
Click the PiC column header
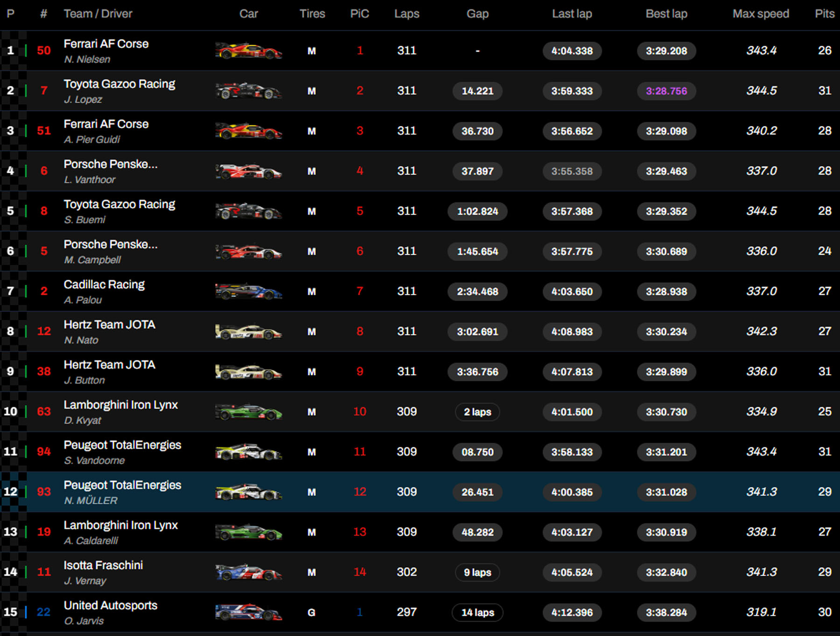(x=359, y=14)
